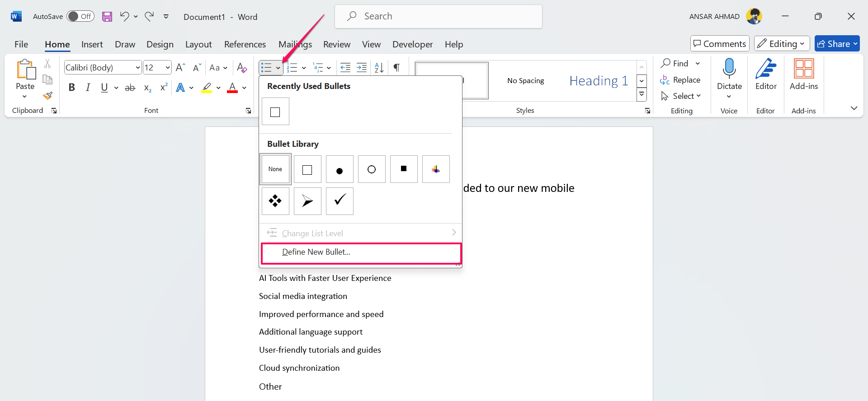Switch to the Design tab
The image size is (868, 401).
160,44
